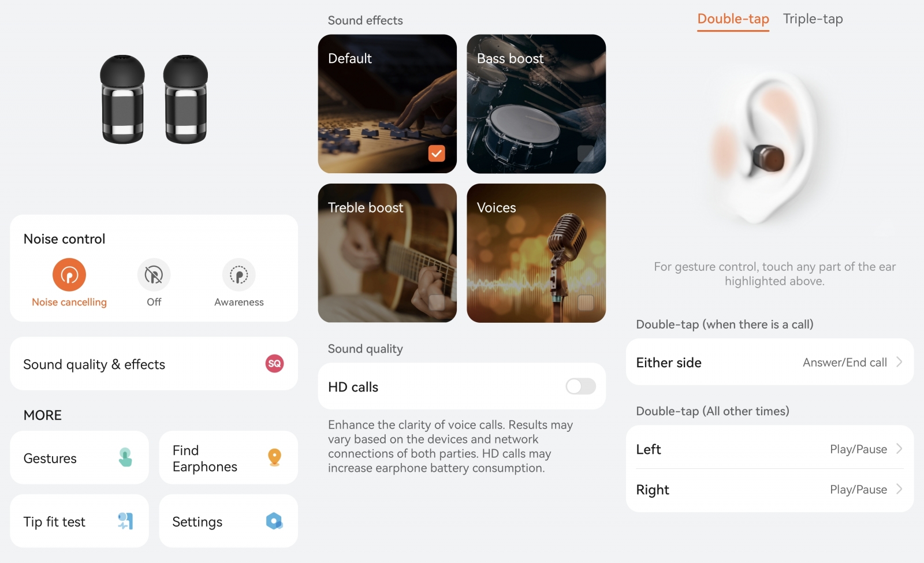Open Left Play/Pause option chevron
This screenshot has width=924, height=563.
pos(899,449)
